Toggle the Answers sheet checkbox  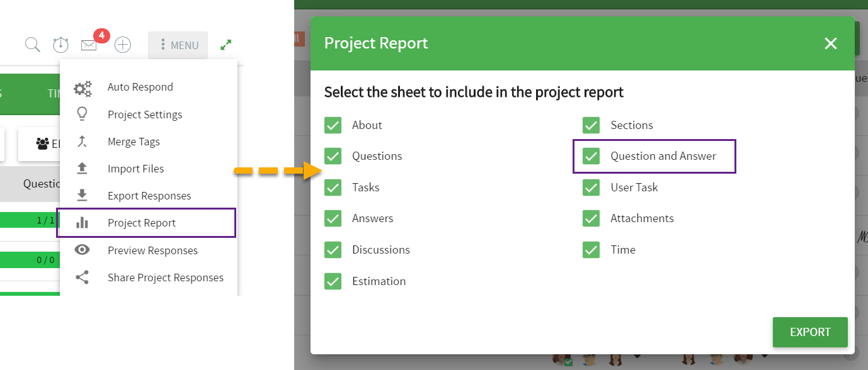click(333, 218)
